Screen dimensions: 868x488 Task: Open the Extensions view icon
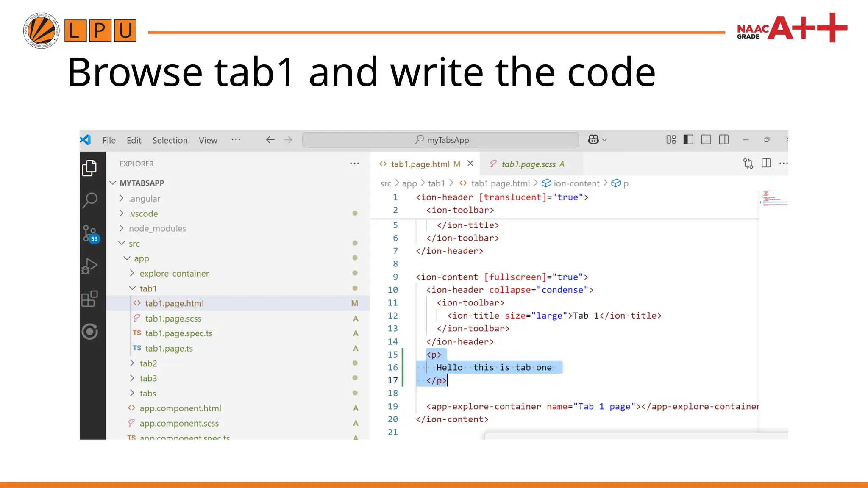(x=89, y=299)
